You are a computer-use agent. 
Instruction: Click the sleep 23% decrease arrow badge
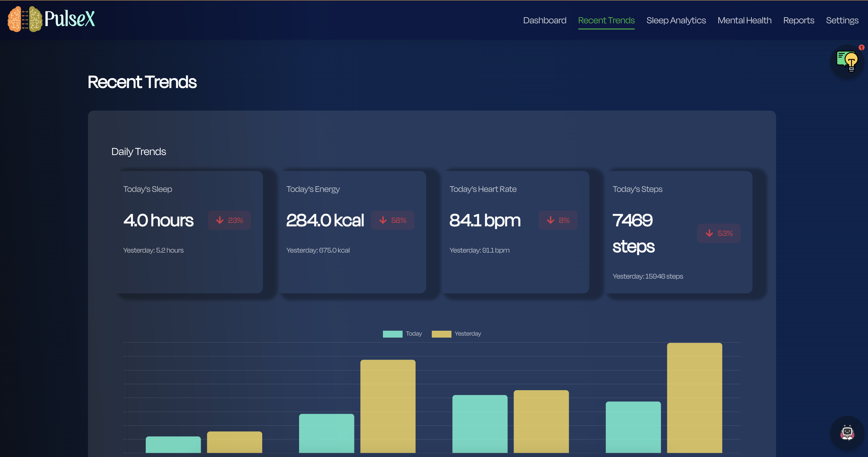pos(229,220)
